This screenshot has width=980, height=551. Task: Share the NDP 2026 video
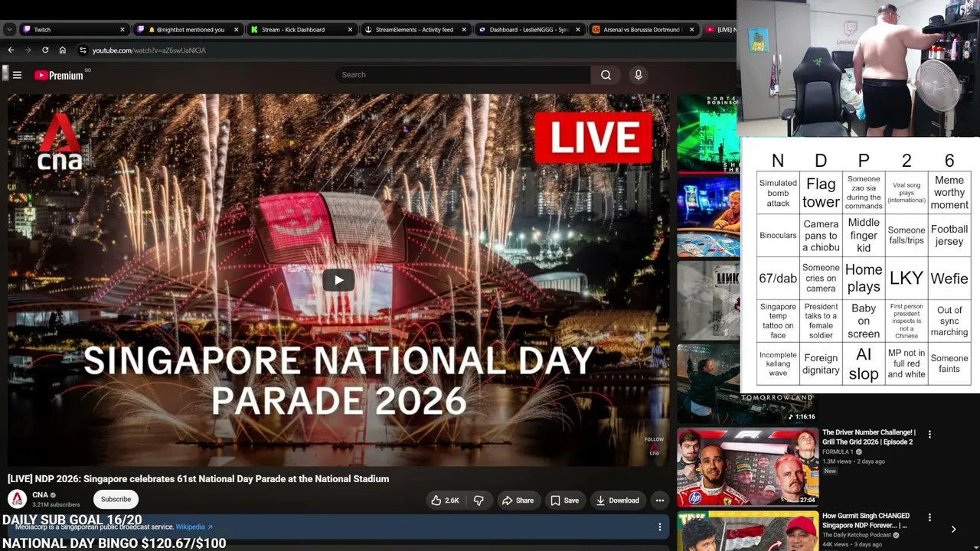(518, 500)
